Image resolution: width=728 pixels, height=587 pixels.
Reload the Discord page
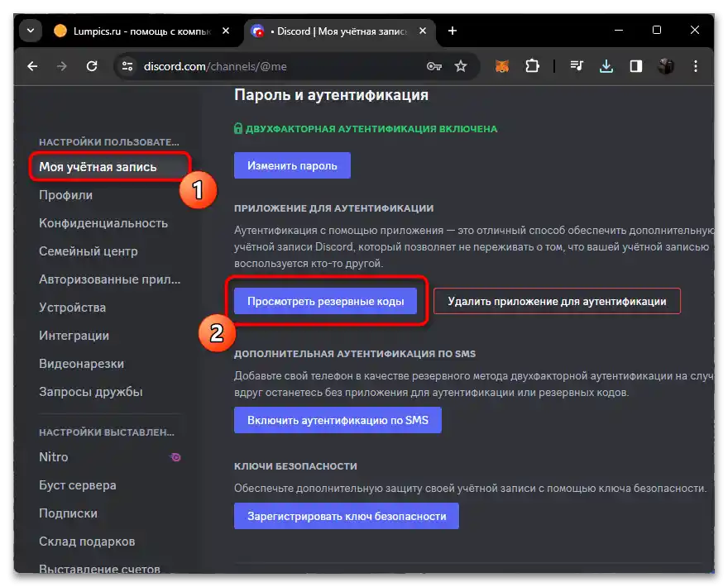(93, 66)
